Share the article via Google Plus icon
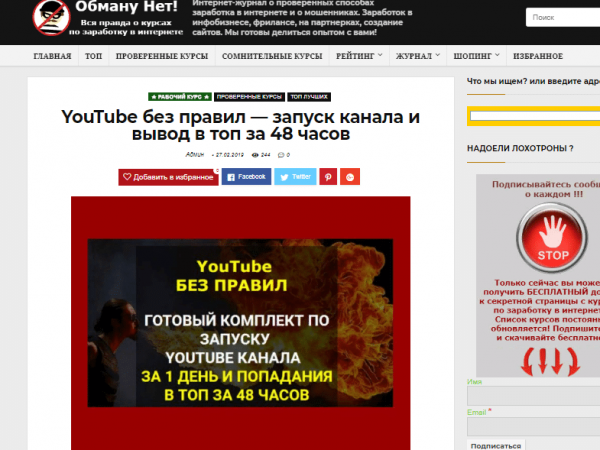600x450 pixels. pos(350,177)
